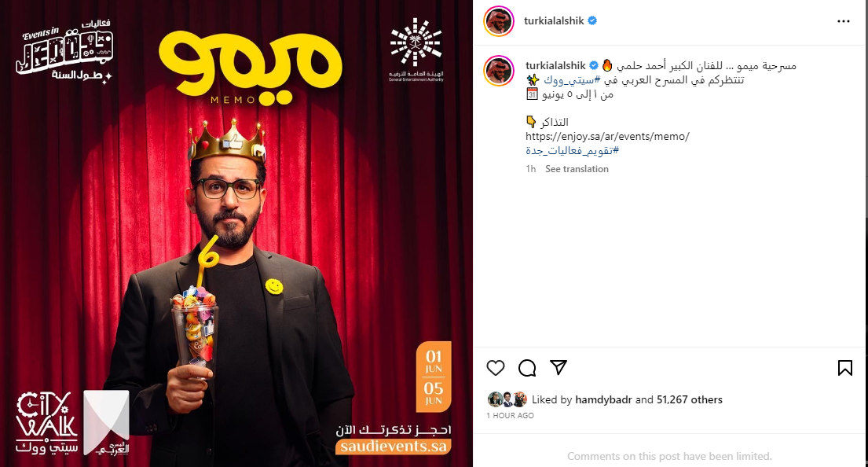Viewport: 868px width, 467px height.
Task: Open the enjoy.sa memo events URL
Action: [607, 136]
